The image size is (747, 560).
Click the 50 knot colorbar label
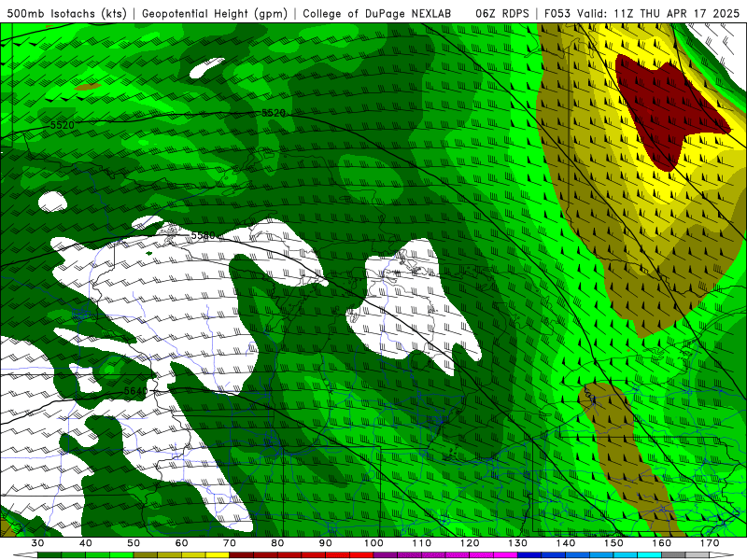point(134,543)
